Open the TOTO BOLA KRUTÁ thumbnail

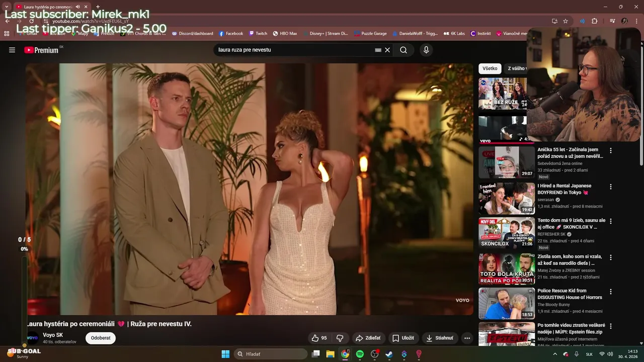tap(507, 269)
